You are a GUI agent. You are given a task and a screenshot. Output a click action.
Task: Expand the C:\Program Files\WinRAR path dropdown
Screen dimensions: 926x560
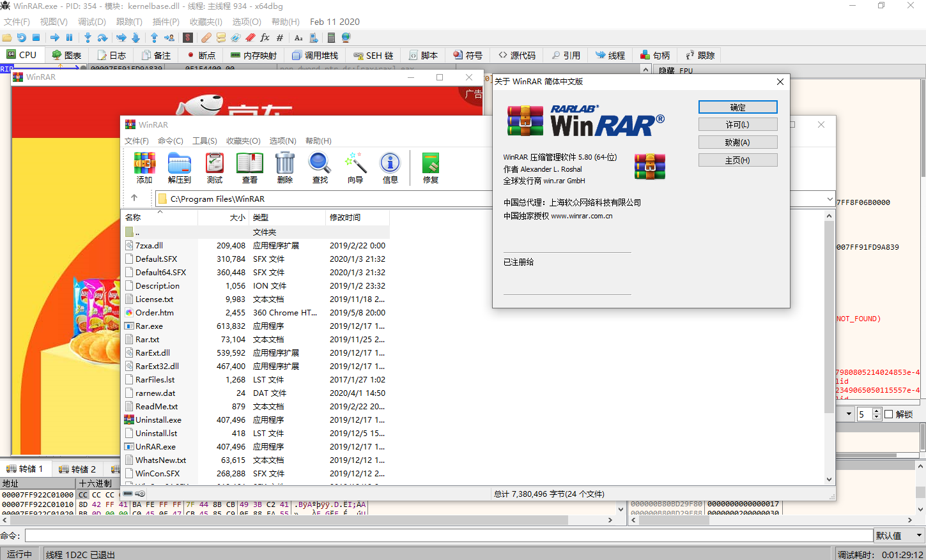point(830,199)
